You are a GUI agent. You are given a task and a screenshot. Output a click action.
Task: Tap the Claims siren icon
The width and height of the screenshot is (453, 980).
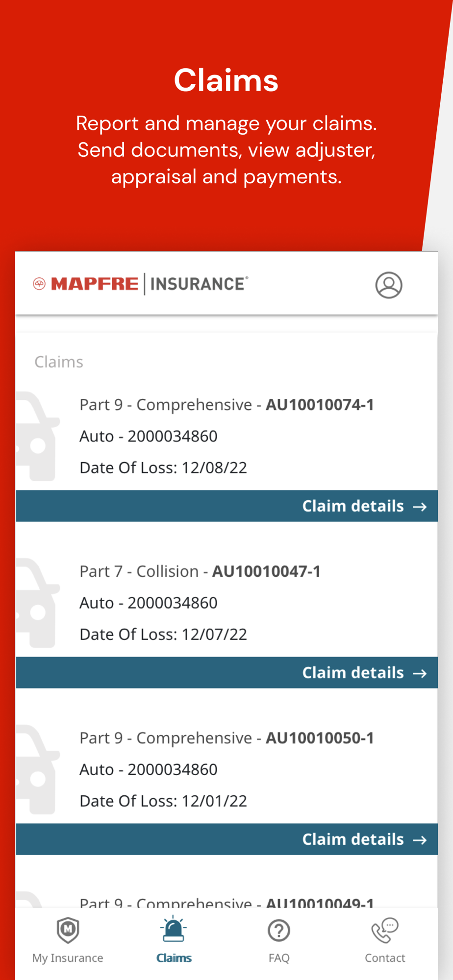click(174, 930)
